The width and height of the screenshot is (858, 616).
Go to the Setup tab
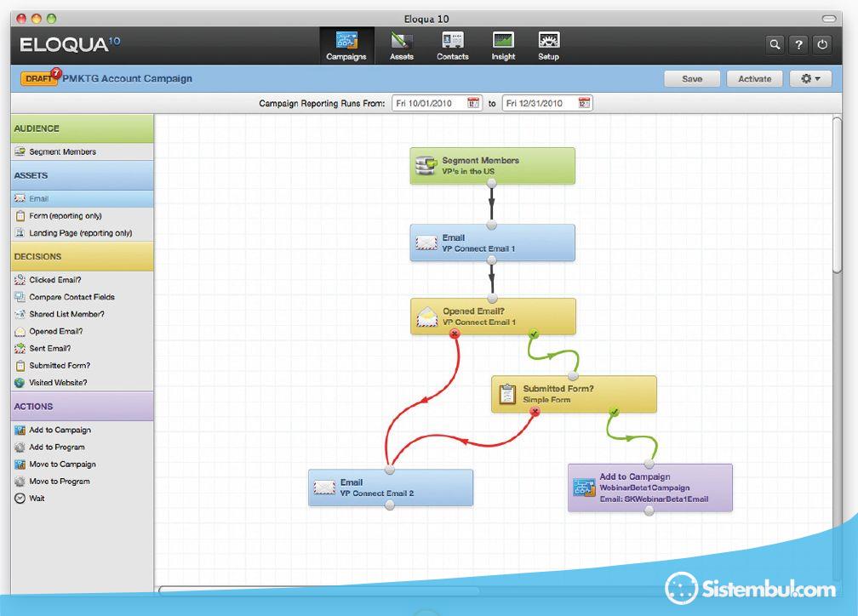[548, 46]
